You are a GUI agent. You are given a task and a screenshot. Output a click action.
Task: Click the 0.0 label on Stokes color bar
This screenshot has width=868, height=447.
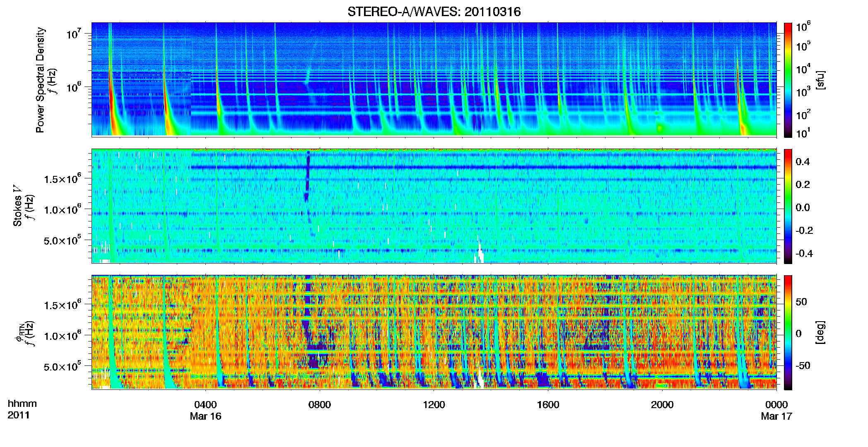coord(803,207)
